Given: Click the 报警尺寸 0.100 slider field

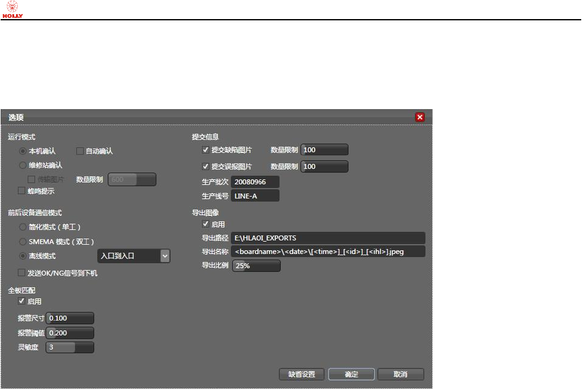Looking at the screenshot, I should (x=70, y=318).
